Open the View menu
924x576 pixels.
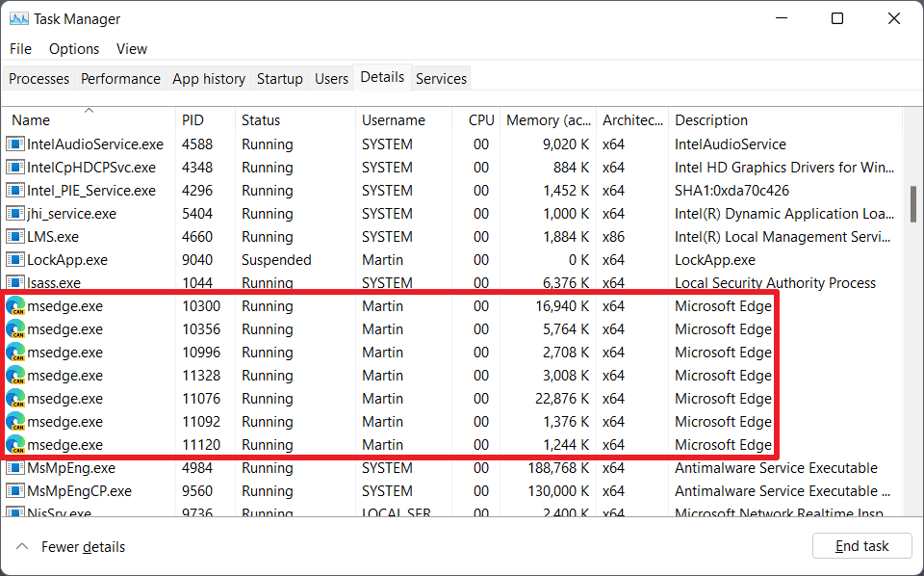click(x=132, y=48)
